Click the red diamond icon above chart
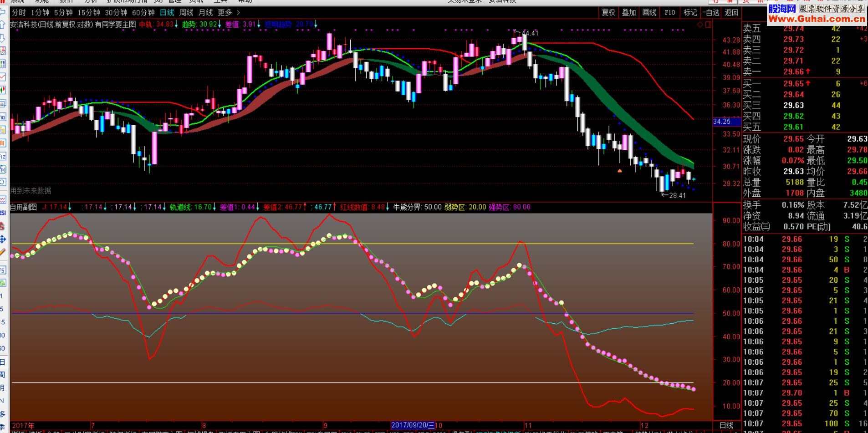This screenshot has height=433, width=868. [x=700, y=25]
